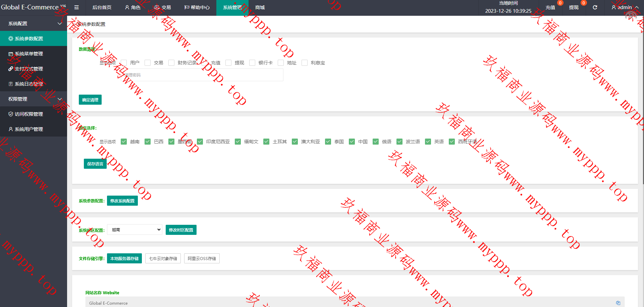Click the shield icon for 访问权限管理

point(11,114)
